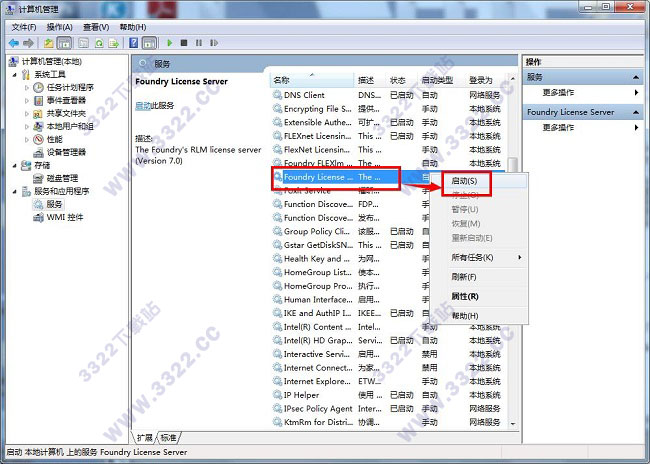Click the Refresh toolbar icon
This screenshot has width=650, height=464.
click(99, 43)
